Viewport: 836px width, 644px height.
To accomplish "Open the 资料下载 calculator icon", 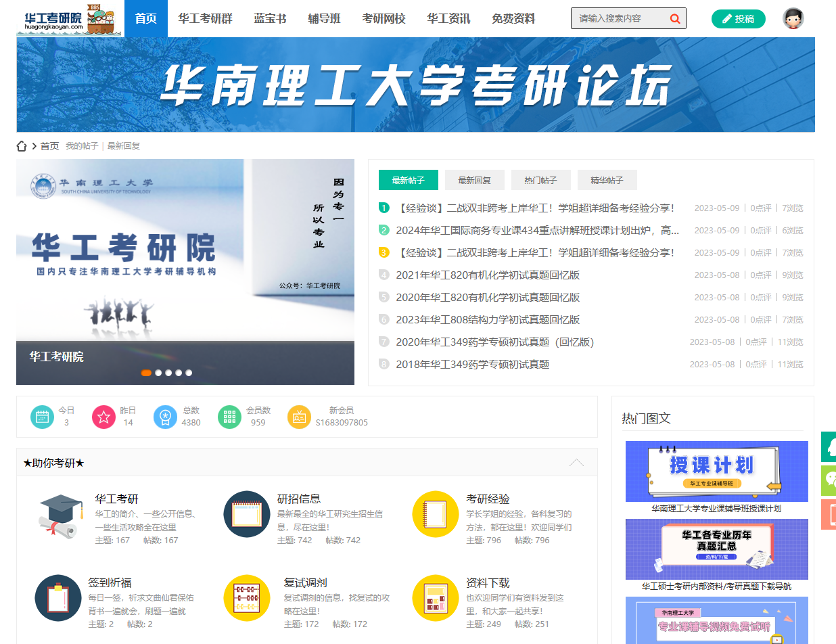I will point(436,598).
